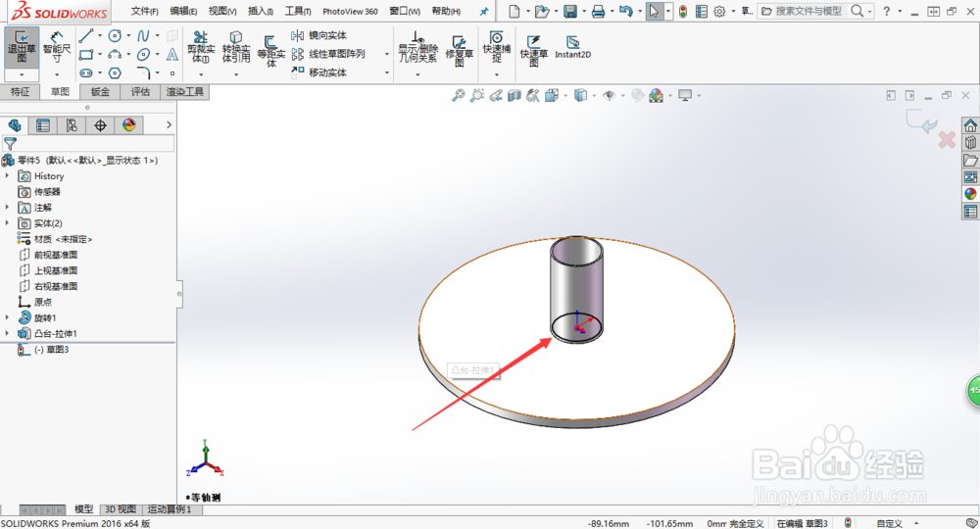Switch to the 特征 (Features) tab
The width and height of the screenshot is (980, 529).
click(20, 92)
